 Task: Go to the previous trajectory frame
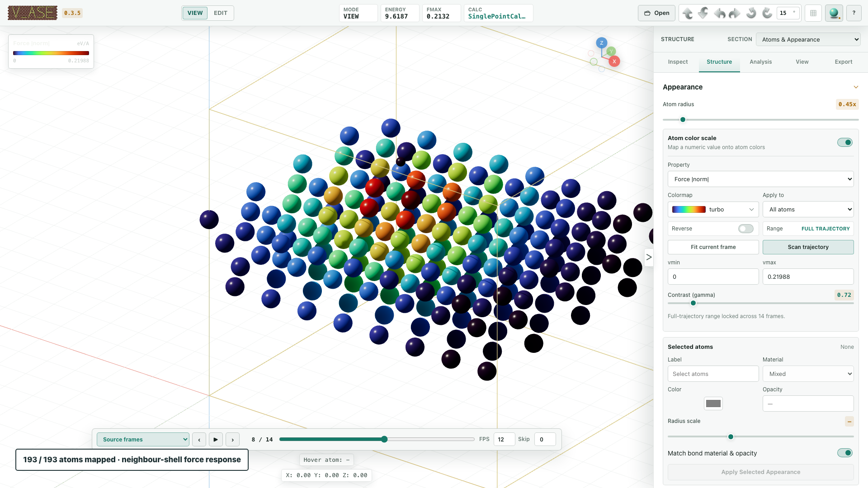click(199, 440)
